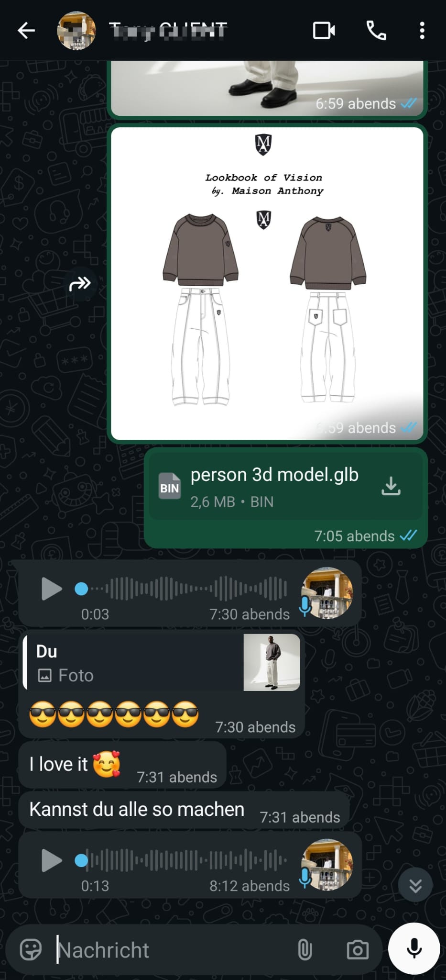The height and width of the screenshot is (980, 446).
Task: Open the three-dot overflow menu
Action: [422, 31]
